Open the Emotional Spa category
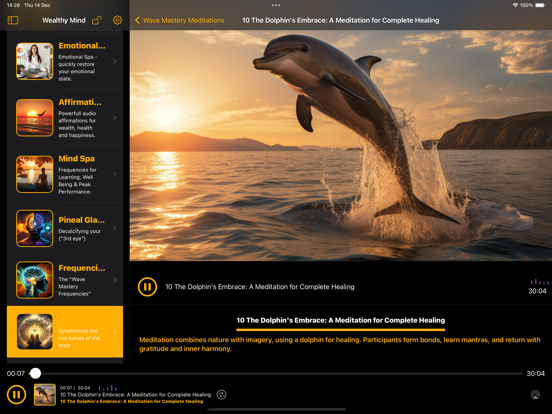 (x=65, y=61)
